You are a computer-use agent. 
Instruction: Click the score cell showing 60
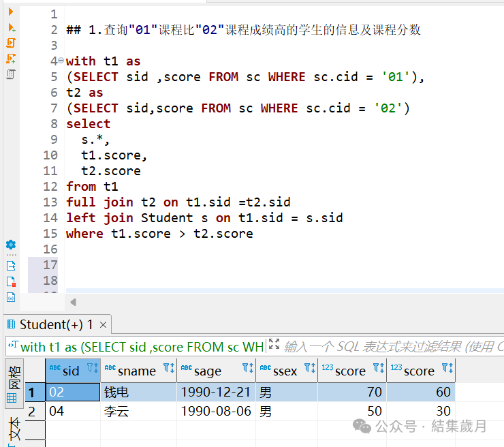click(x=421, y=392)
